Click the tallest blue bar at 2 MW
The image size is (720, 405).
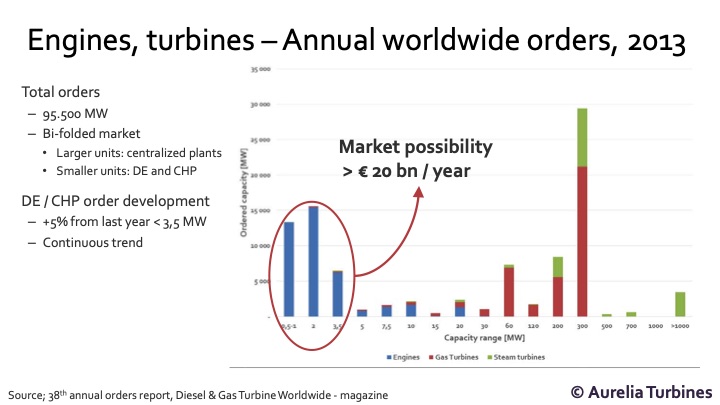pos(313,262)
